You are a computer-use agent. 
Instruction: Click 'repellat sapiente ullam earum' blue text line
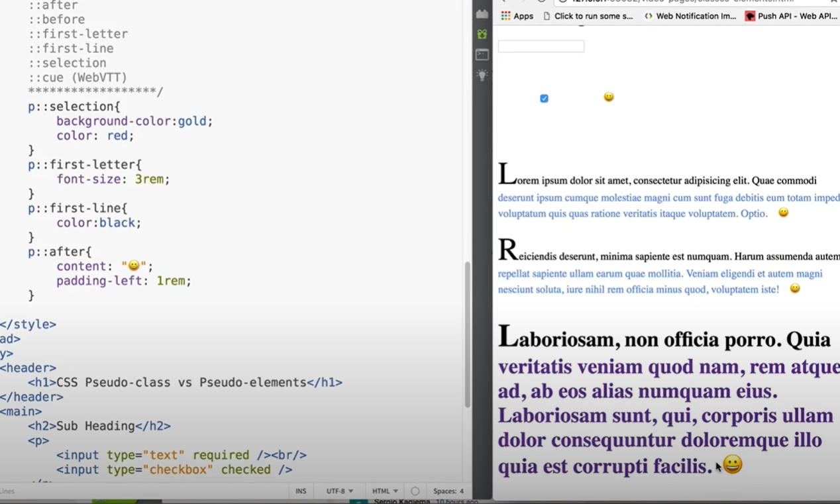660,274
